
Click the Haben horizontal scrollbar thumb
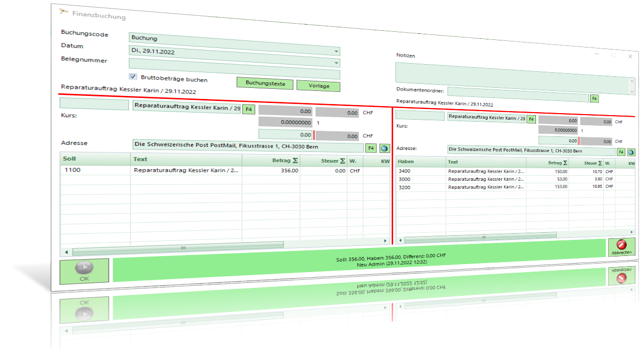(481, 237)
